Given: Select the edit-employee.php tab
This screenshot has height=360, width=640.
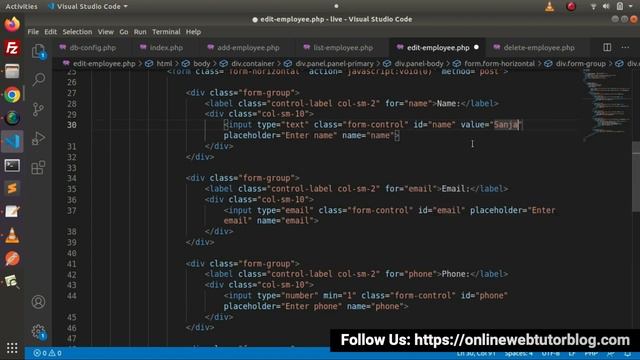Looking at the screenshot, I should (x=438, y=48).
